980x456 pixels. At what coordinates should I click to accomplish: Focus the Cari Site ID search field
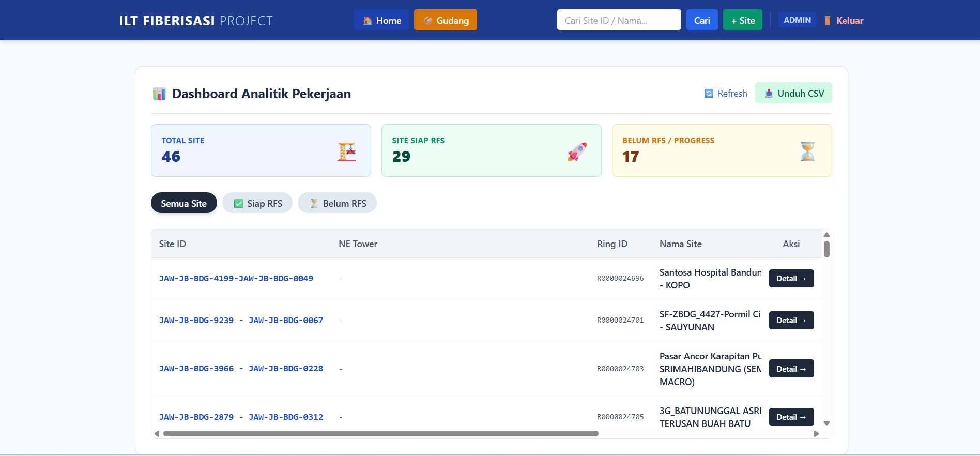point(619,20)
